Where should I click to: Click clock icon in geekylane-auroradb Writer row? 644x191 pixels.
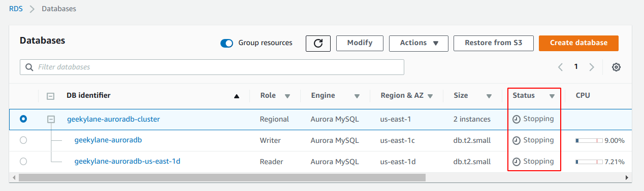point(516,140)
